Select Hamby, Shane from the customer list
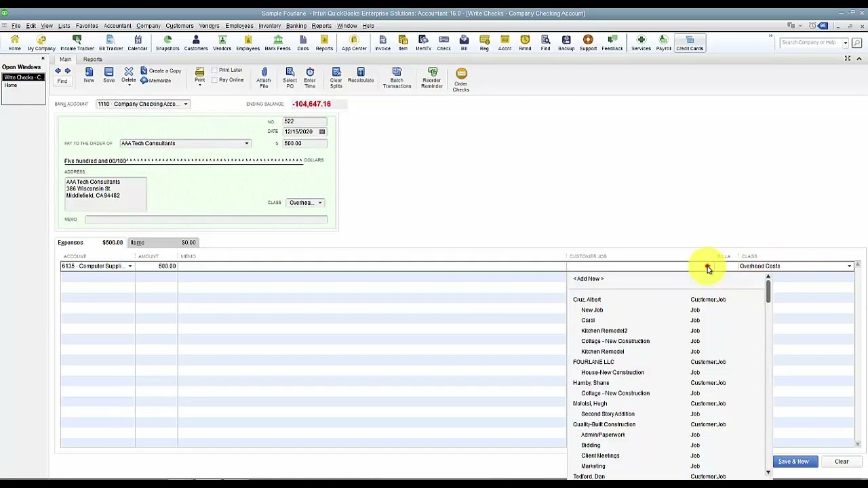Viewport: 868px width, 488px height. click(591, 383)
